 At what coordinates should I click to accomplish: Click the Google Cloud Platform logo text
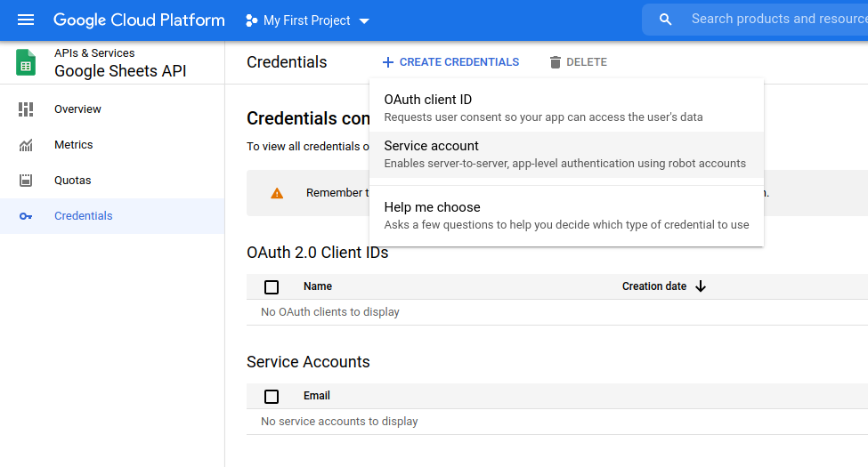[x=139, y=20]
